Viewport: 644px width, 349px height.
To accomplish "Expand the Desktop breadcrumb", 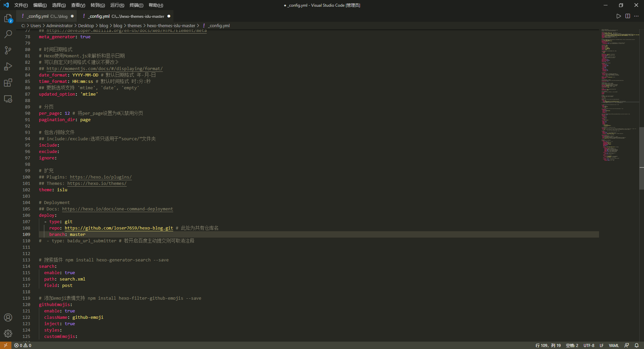I will tap(86, 26).
